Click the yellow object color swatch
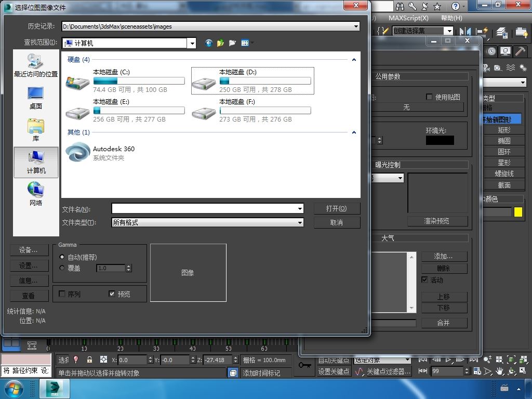Image resolution: width=532 pixels, height=399 pixels. [x=518, y=212]
